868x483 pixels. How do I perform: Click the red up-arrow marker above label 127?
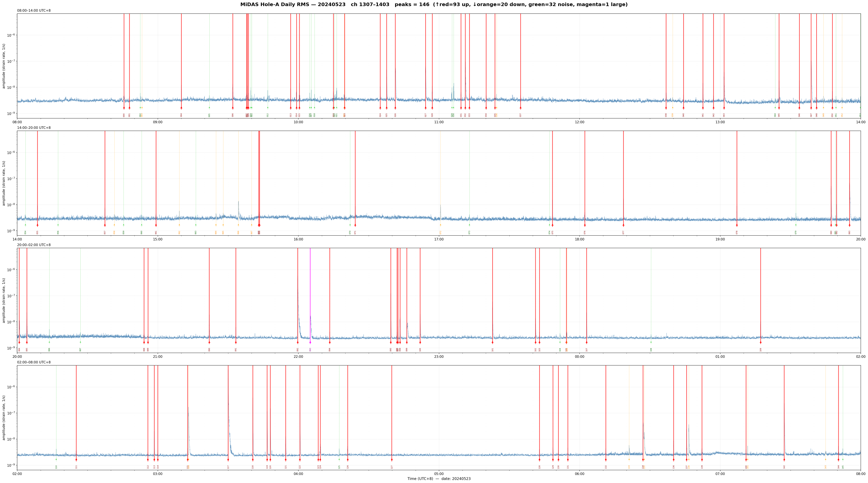(x=392, y=459)
